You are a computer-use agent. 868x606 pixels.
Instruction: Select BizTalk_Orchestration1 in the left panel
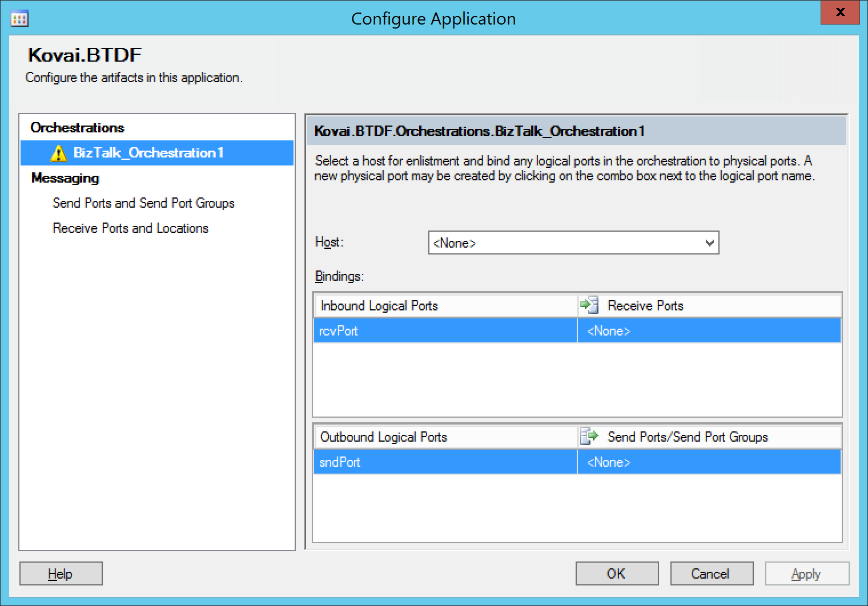coord(148,152)
